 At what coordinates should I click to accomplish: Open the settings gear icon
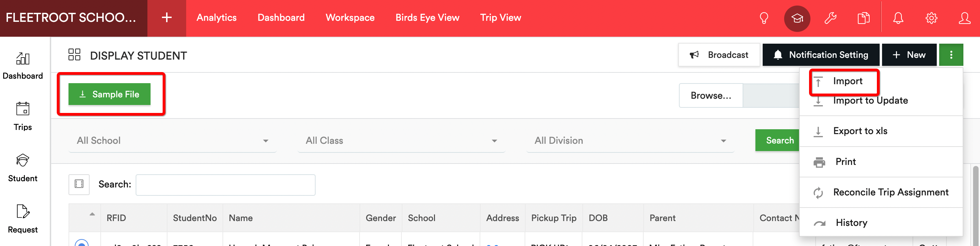931,18
